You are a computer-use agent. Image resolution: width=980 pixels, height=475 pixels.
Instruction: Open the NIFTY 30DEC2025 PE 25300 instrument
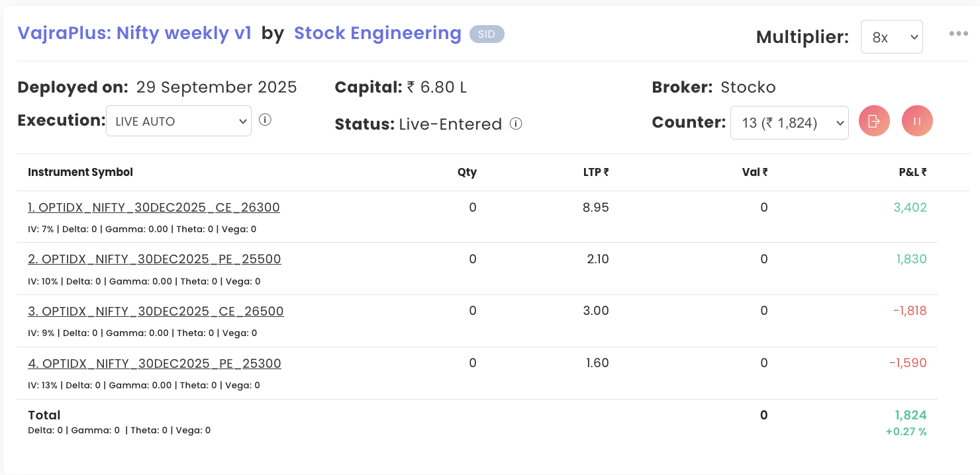pyautogui.click(x=154, y=364)
